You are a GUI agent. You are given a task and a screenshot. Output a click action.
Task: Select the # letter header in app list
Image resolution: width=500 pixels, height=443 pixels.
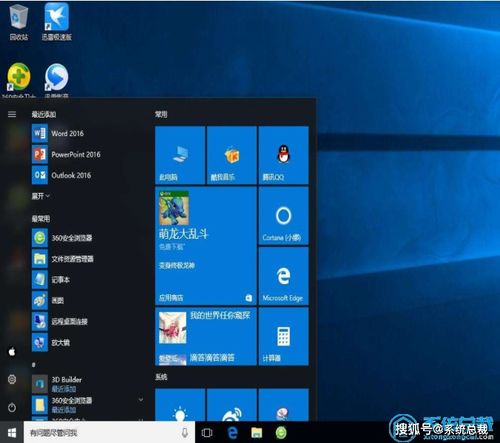[x=34, y=365]
